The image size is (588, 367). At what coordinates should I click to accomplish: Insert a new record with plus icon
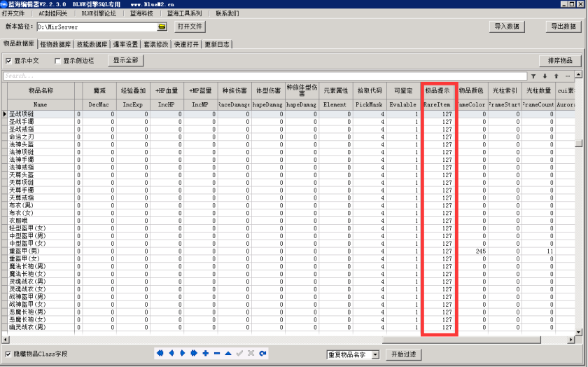pos(205,354)
